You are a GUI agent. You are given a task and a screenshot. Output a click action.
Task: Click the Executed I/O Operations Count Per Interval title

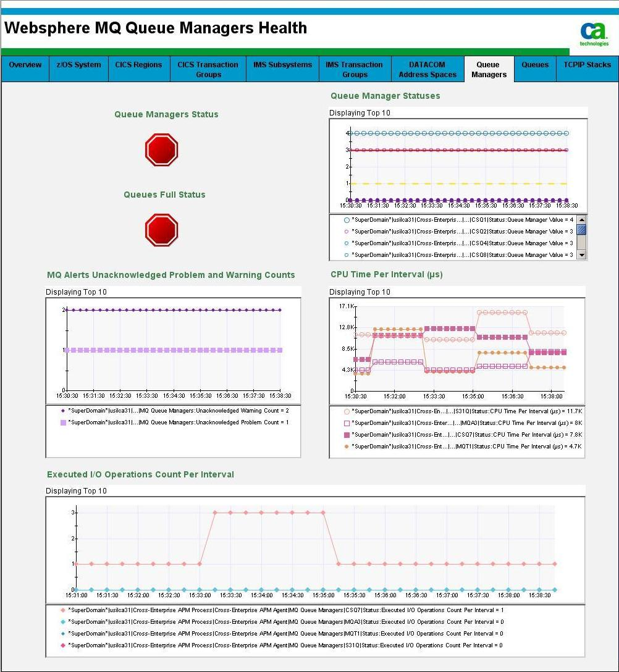140,474
